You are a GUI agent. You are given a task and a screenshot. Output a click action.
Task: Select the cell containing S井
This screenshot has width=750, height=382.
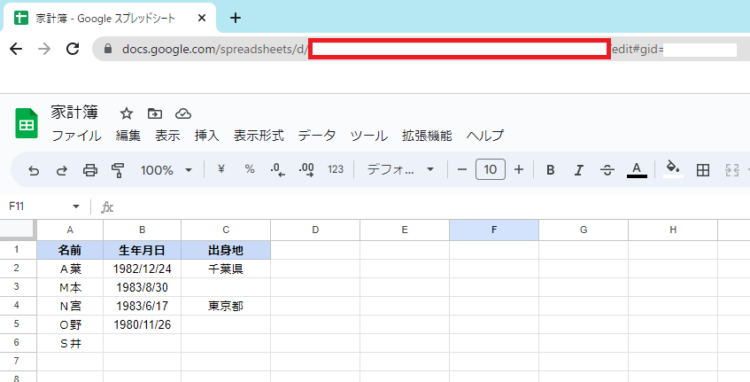tap(70, 343)
